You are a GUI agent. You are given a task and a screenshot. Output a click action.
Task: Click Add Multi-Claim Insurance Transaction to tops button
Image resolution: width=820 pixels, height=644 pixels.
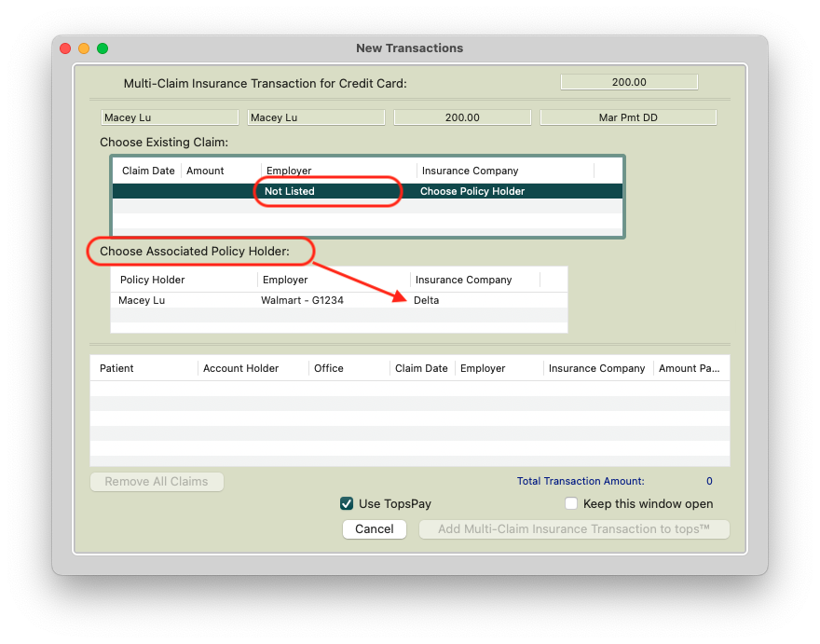574,529
